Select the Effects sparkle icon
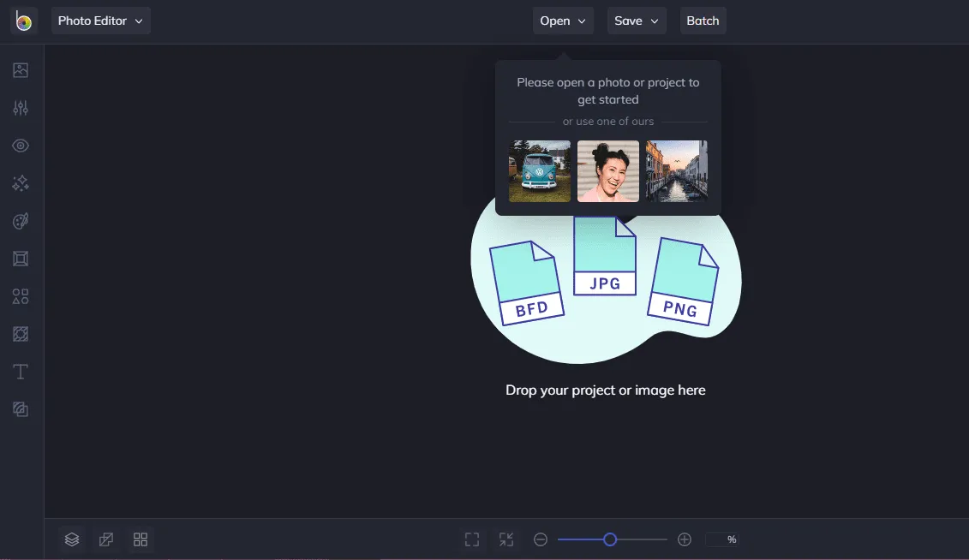The image size is (969, 560). tap(21, 183)
